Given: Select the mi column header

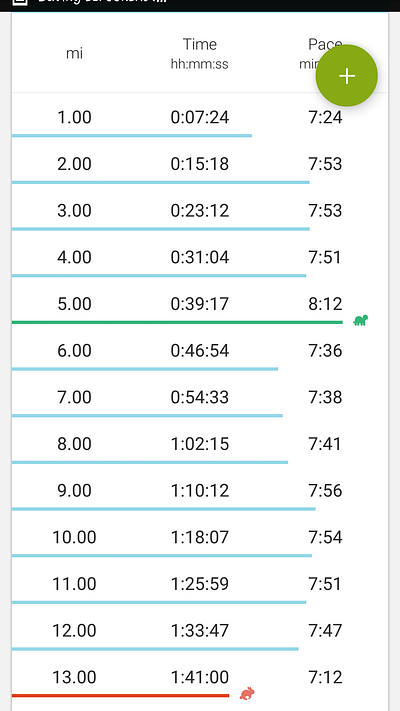Looking at the screenshot, I should [x=74, y=54].
